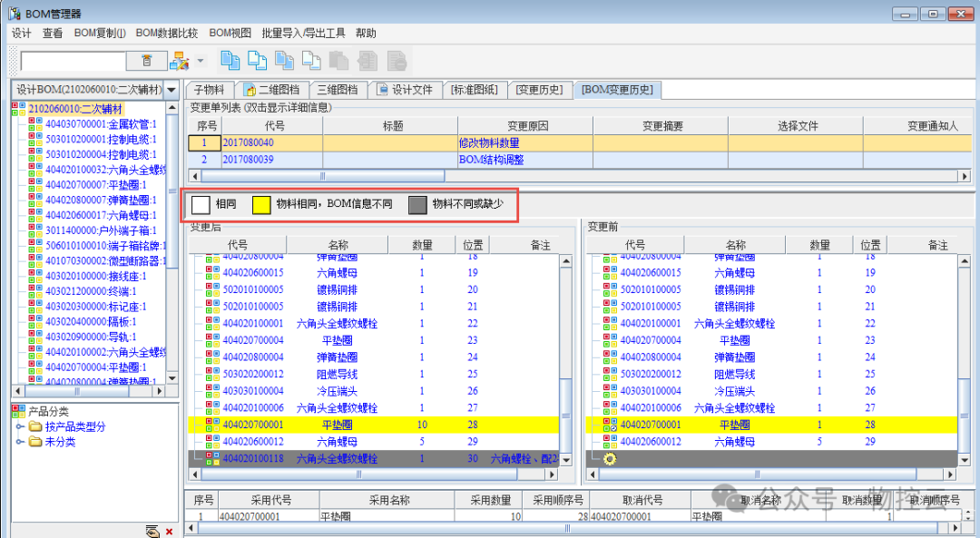Open the 设计BOM combo box dropdown
This screenshot has width=980, height=538.
coord(171,90)
